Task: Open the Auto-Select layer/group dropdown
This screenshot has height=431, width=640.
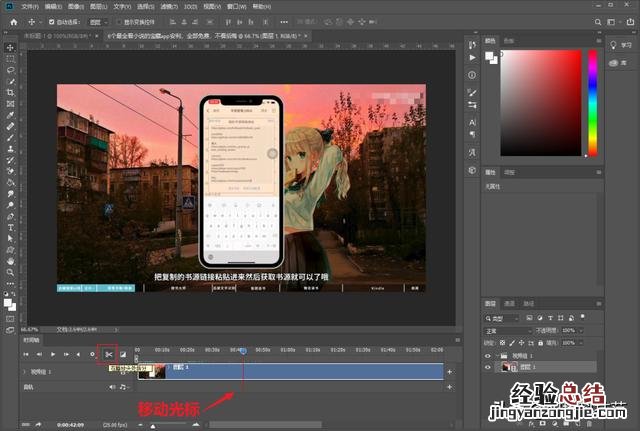Action: (x=100, y=21)
